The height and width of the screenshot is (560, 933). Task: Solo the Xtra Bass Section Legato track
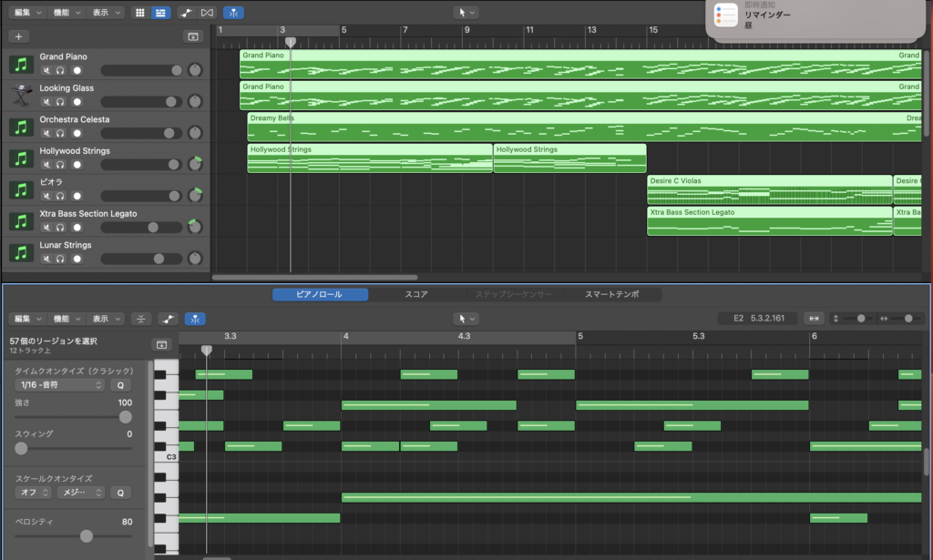[60, 228]
